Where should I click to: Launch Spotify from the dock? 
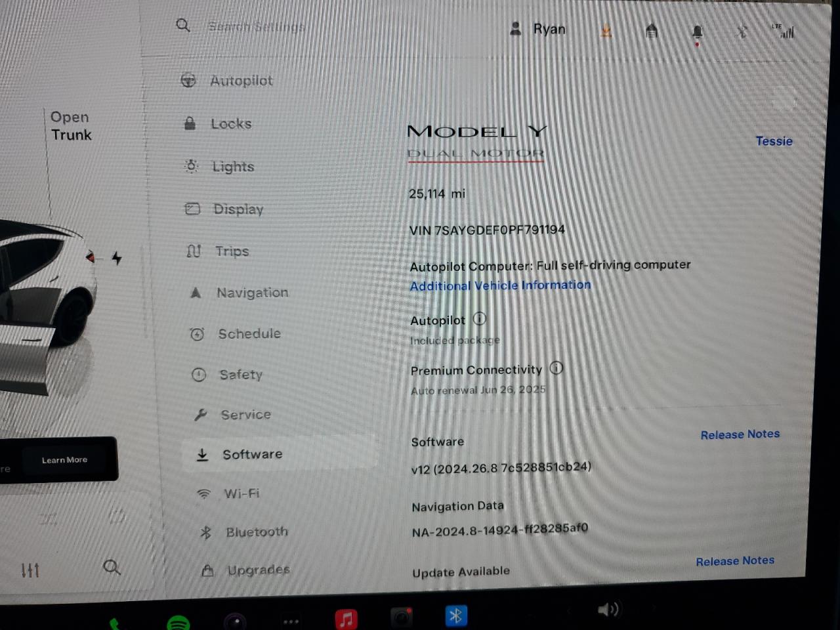[x=178, y=622]
